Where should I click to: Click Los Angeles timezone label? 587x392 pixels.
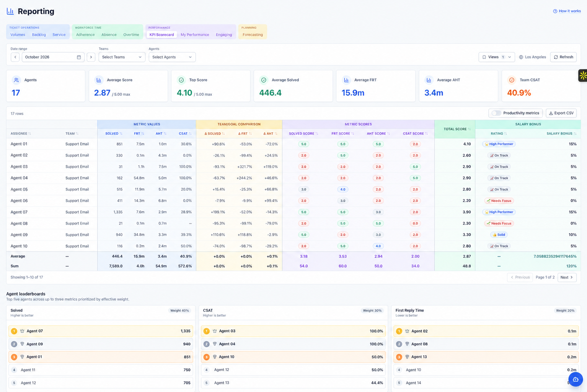pos(535,57)
